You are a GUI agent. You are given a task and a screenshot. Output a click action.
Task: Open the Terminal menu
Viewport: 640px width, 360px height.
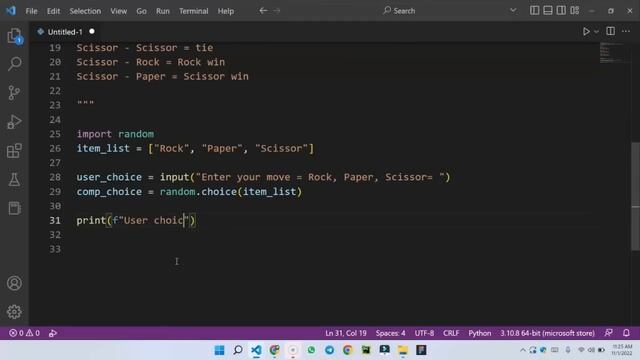[x=193, y=11]
